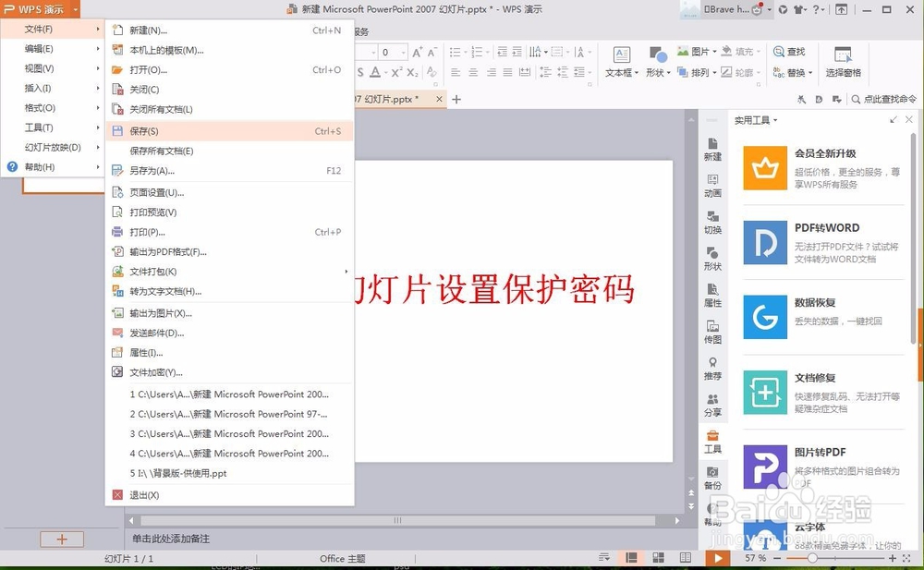Open Upload Image (传图) sidebar panel
The height and width of the screenshot is (570, 924).
(x=712, y=333)
